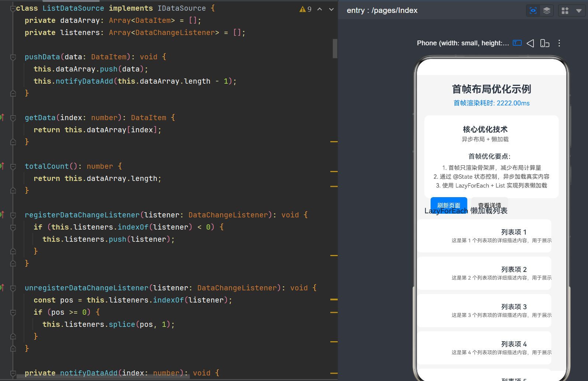Go to previous highlighted problem using up chevron
The height and width of the screenshot is (381, 588).
point(320,9)
